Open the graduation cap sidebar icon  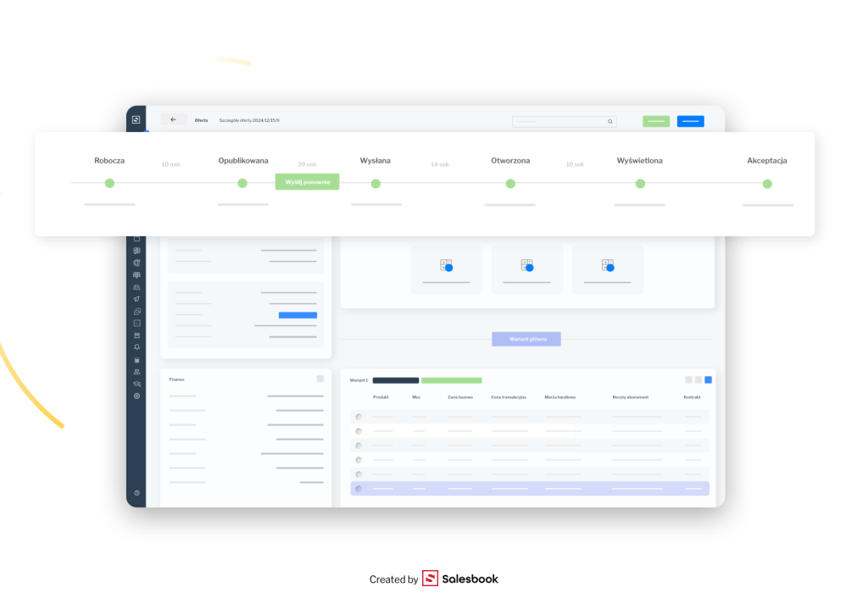click(136, 384)
